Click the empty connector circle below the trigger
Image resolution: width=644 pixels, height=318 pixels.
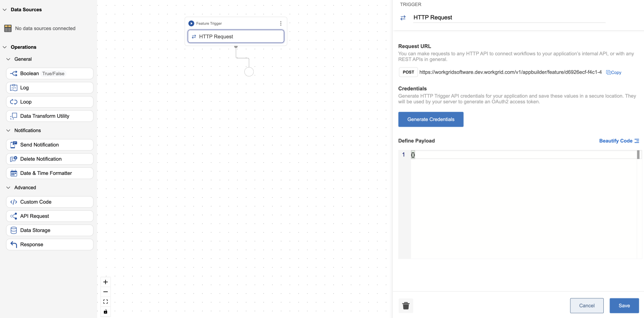[x=249, y=72]
